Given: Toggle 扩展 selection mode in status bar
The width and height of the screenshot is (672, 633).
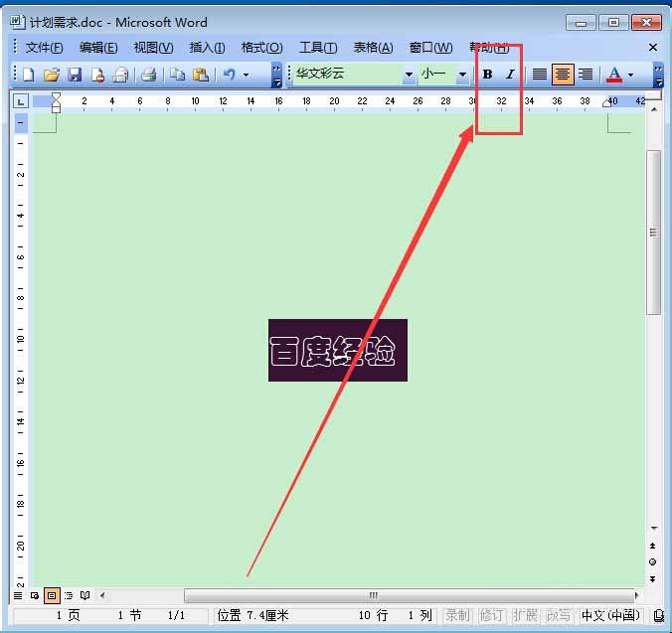Looking at the screenshot, I should (525, 615).
